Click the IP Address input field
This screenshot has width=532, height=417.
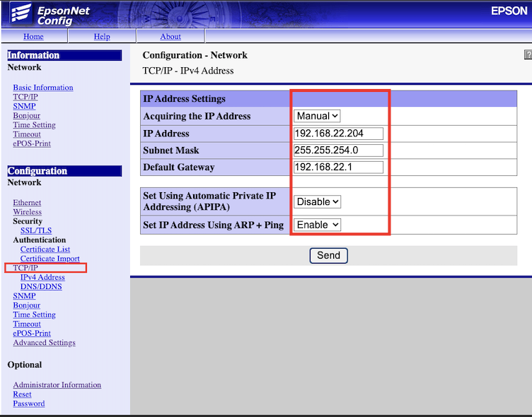tap(338, 134)
